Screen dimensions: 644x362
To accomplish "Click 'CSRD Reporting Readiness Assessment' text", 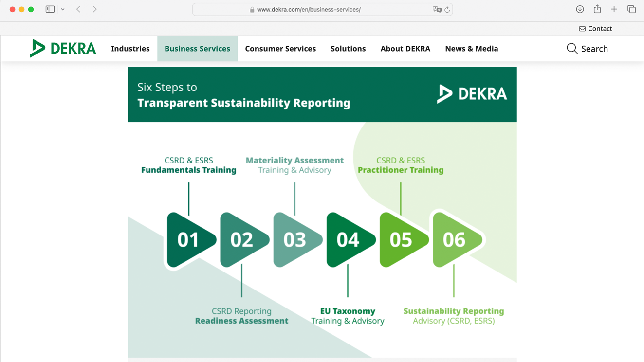I will coord(241,316).
